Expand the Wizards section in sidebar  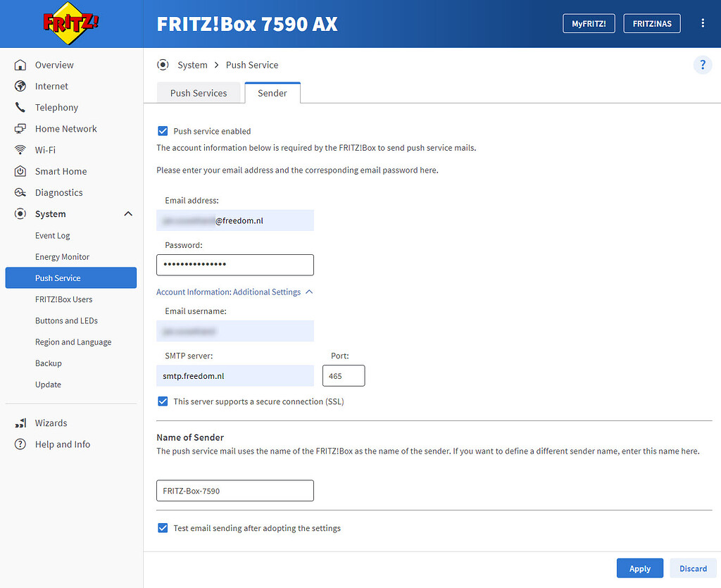click(51, 423)
